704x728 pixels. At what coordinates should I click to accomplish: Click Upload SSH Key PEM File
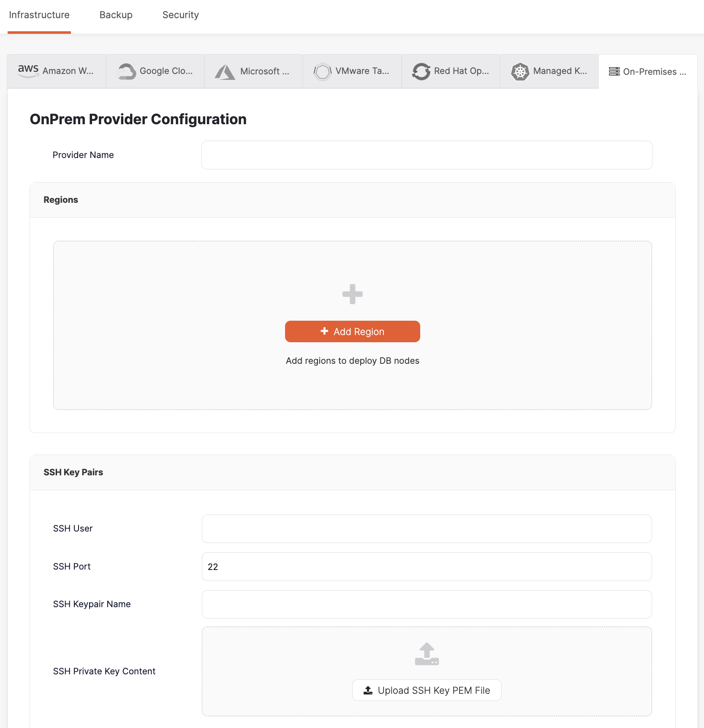[x=426, y=690]
